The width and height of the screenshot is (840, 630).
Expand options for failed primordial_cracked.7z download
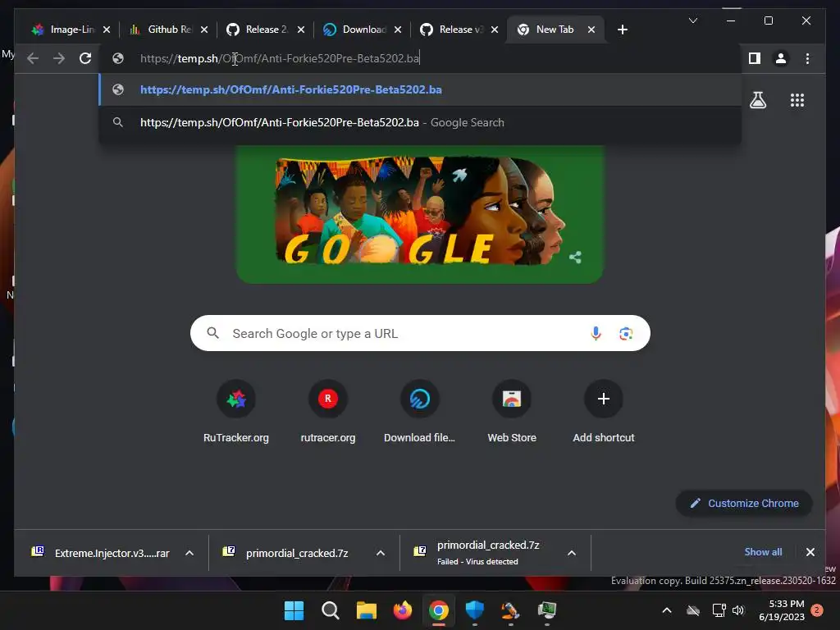pyautogui.click(x=572, y=553)
